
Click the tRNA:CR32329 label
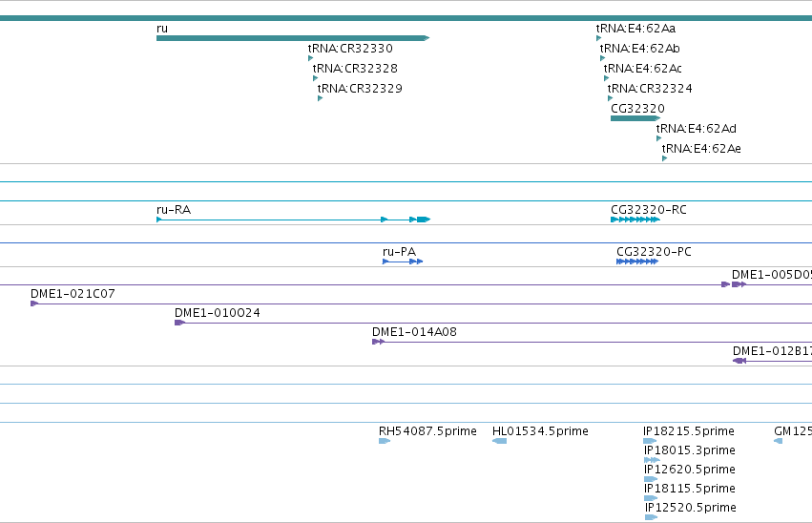(360, 89)
